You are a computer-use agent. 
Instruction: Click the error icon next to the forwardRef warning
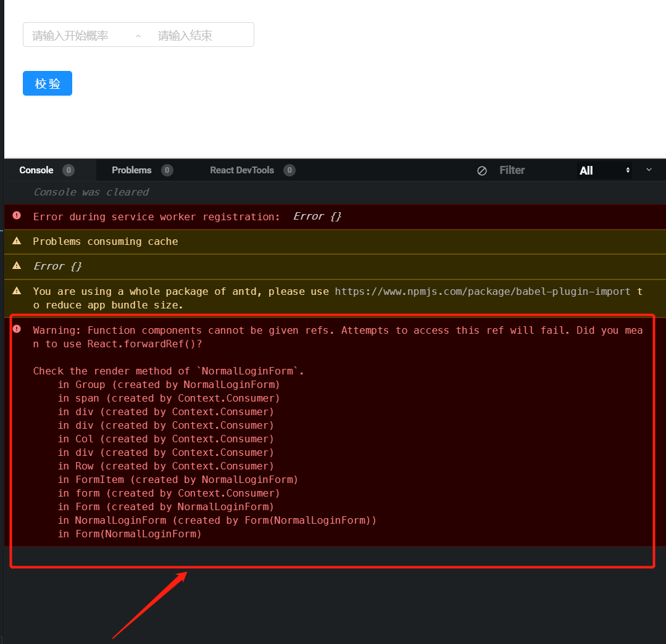click(16, 330)
